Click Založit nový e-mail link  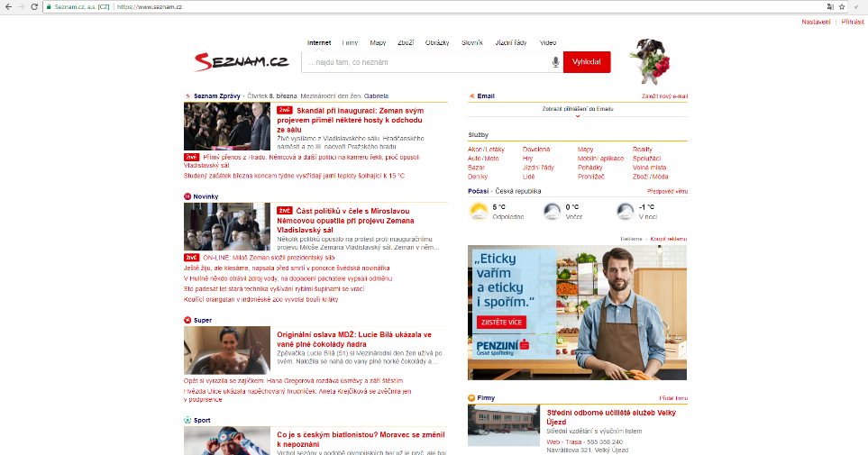664,96
